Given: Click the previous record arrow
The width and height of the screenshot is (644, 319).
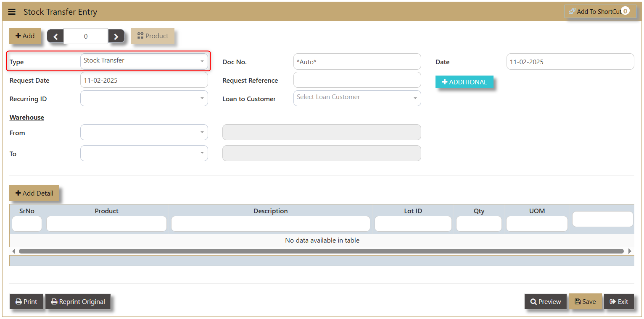Looking at the screenshot, I should 55,37.
